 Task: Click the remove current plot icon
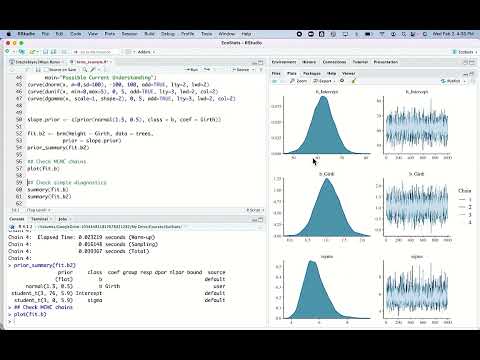[342, 81]
